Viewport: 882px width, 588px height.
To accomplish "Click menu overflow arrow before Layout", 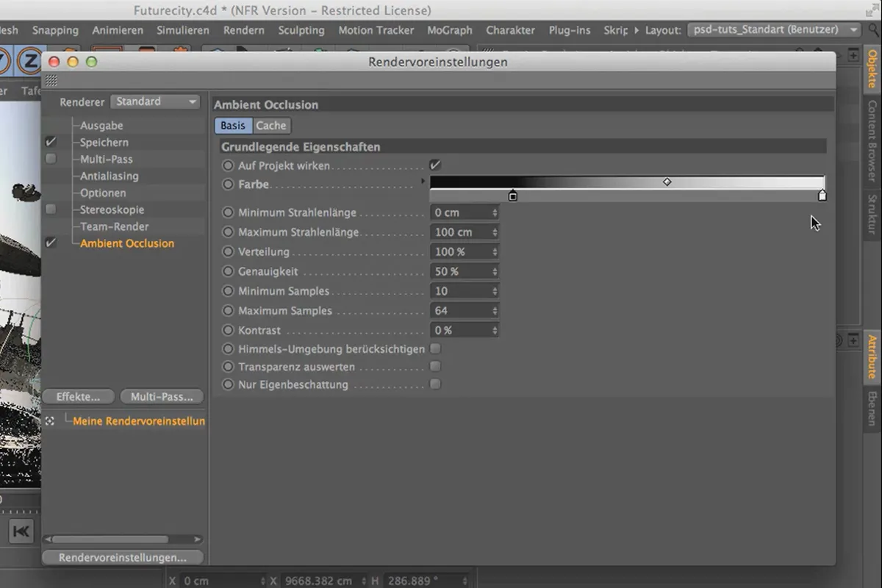I will pyautogui.click(x=637, y=30).
